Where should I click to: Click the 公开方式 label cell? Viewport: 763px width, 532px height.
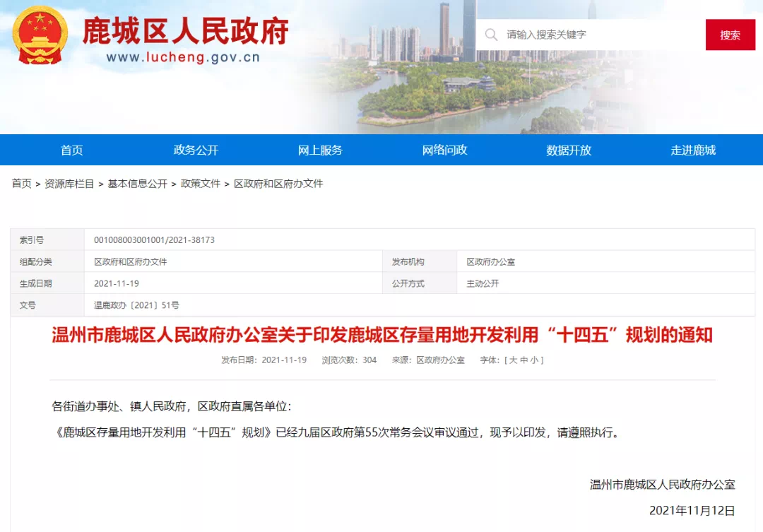[420, 284]
